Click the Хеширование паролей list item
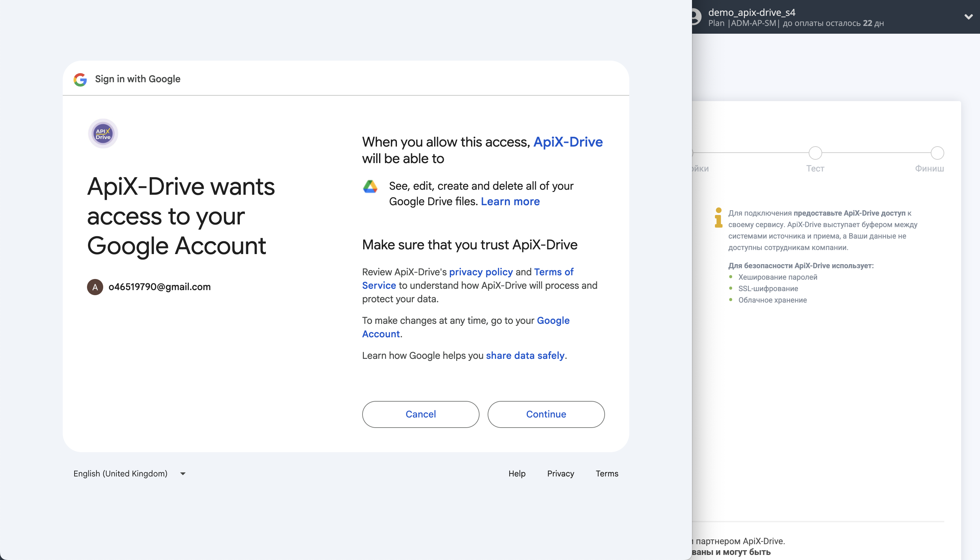The height and width of the screenshot is (560, 980). tap(778, 277)
